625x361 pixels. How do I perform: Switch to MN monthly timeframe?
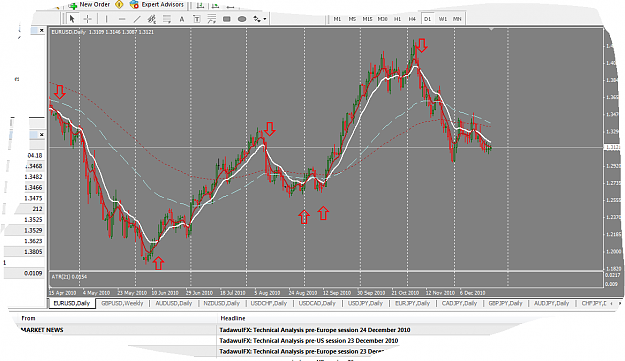(457, 19)
